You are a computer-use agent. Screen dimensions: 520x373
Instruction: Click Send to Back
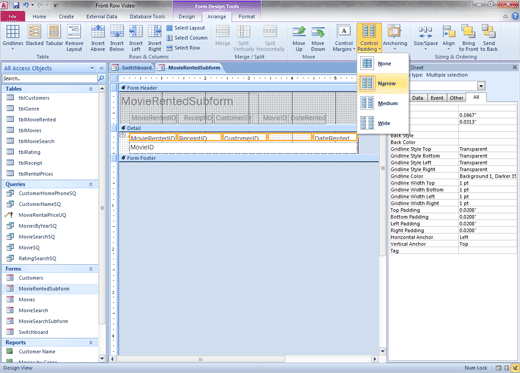(x=489, y=38)
